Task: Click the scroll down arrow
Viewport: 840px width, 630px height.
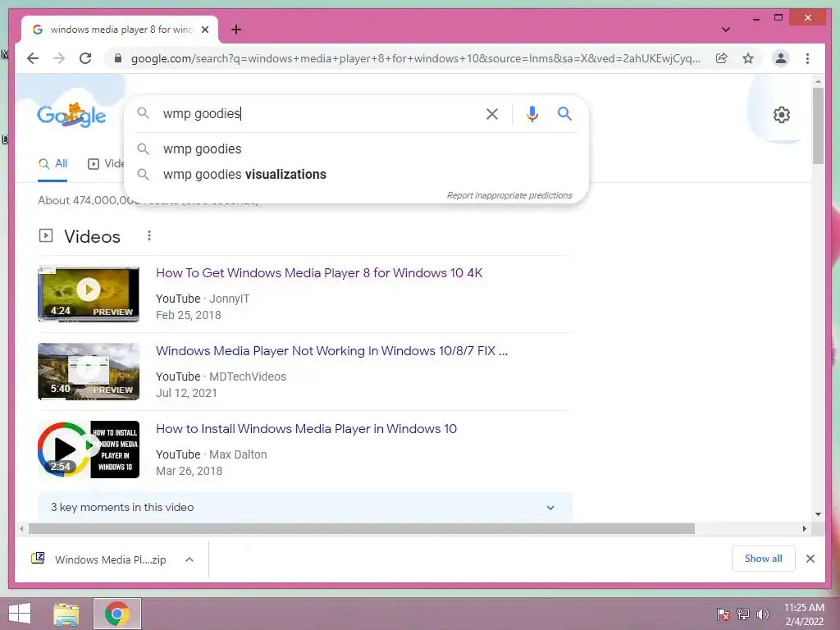Action: pos(818,514)
